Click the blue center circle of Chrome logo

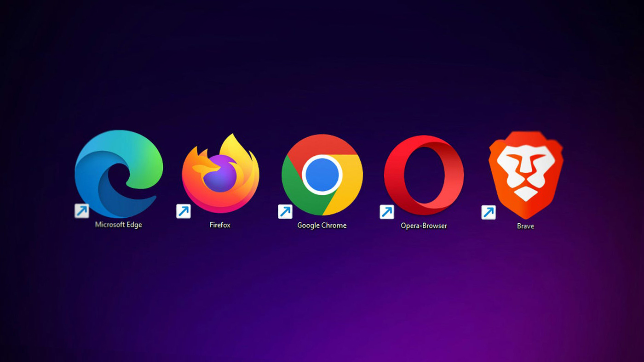[322, 175]
